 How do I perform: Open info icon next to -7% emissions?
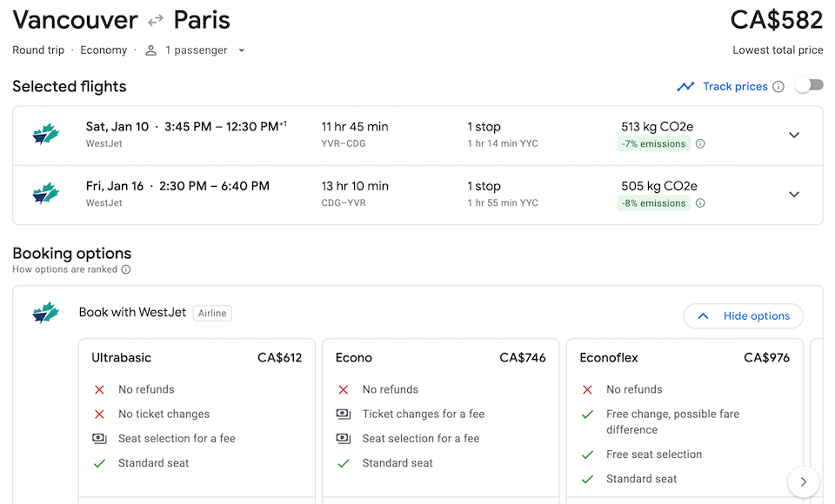coord(700,143)
